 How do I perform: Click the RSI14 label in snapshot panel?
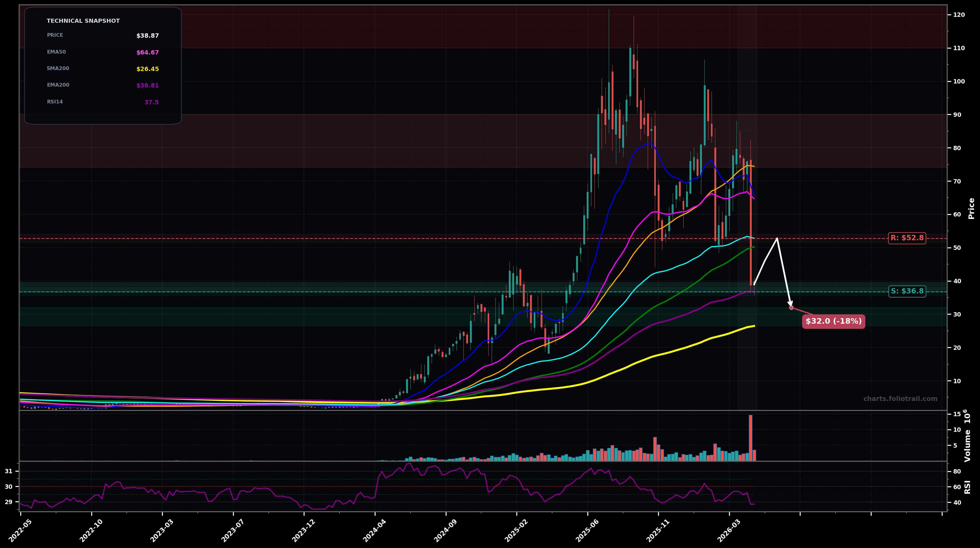[55, 102]
